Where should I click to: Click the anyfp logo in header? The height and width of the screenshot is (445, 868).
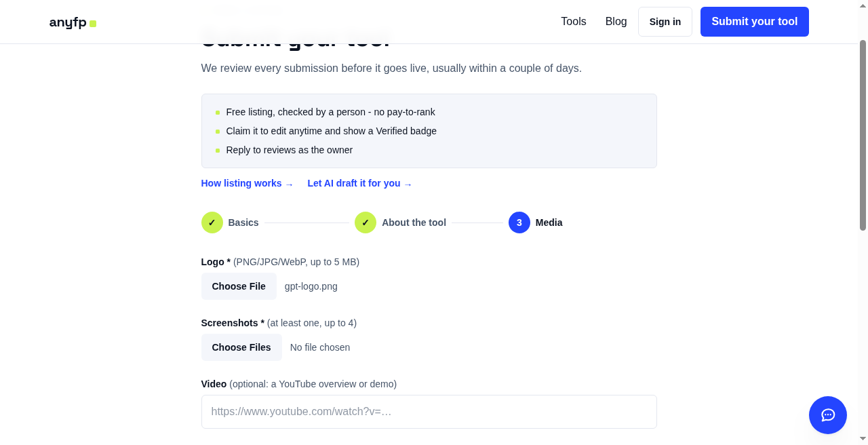73,22
